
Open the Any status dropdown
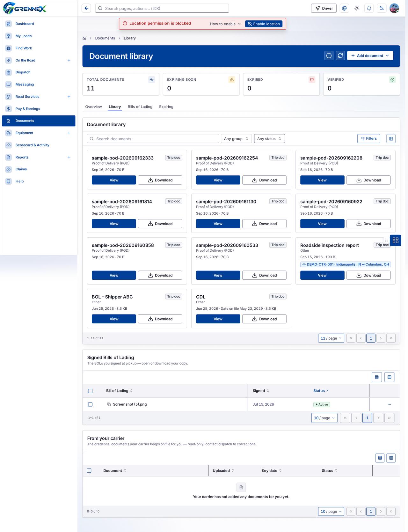pos(269,139)
